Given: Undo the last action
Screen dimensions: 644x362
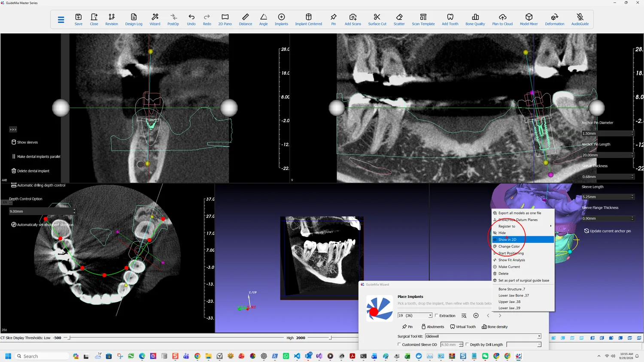Looking at the screenshot, I should point(191,19).
